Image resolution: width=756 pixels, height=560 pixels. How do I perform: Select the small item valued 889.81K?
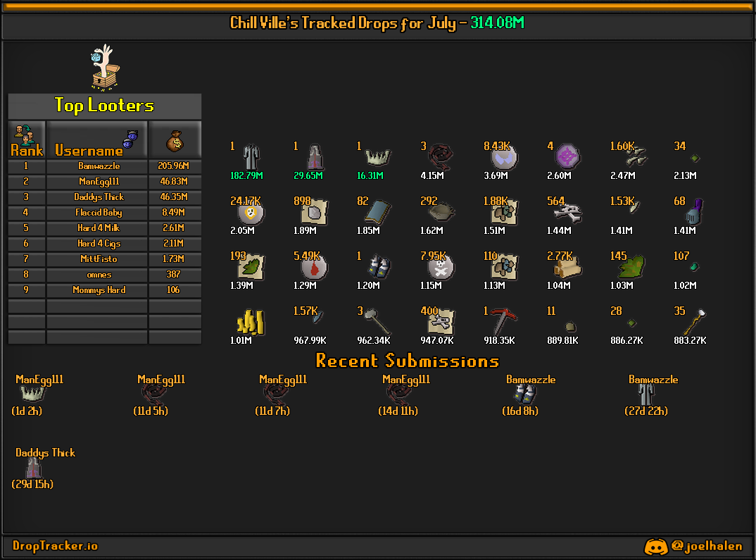pos(570,327)
